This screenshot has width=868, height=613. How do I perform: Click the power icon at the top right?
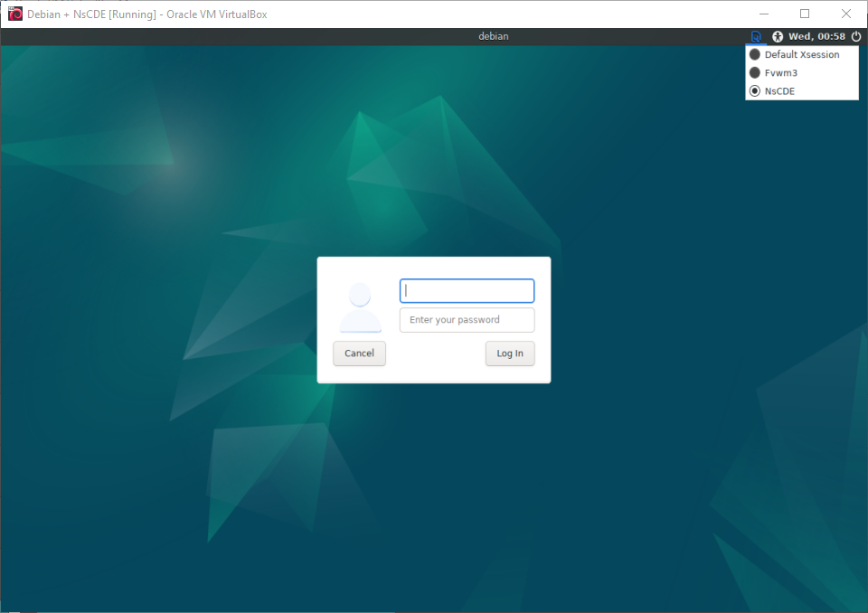(855, 36)
